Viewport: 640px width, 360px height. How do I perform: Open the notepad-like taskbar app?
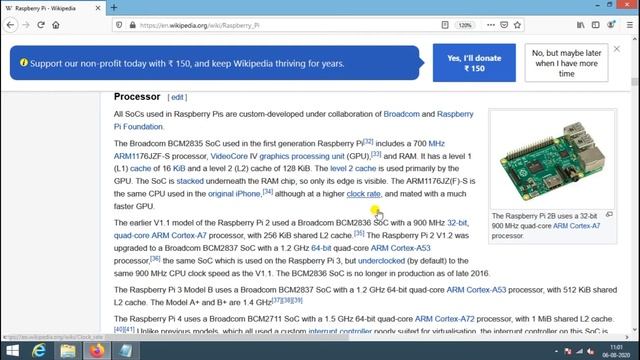click(125, 351)
